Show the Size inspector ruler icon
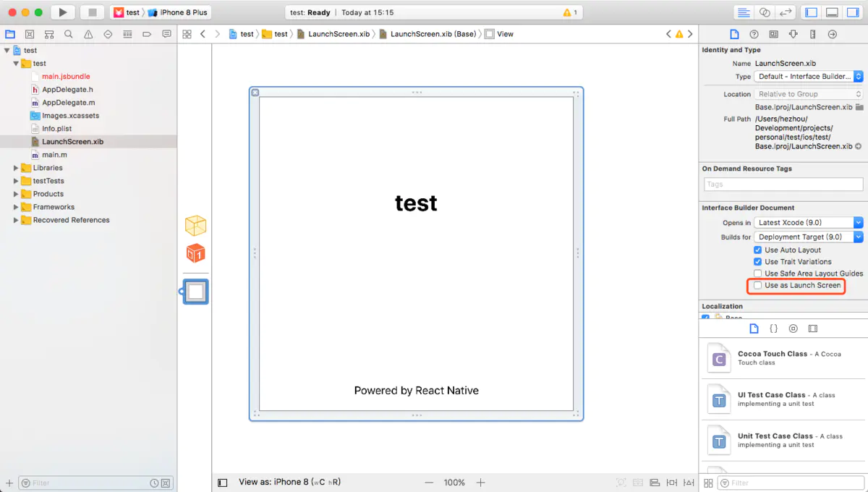The image size is (868, 492). 812,34
